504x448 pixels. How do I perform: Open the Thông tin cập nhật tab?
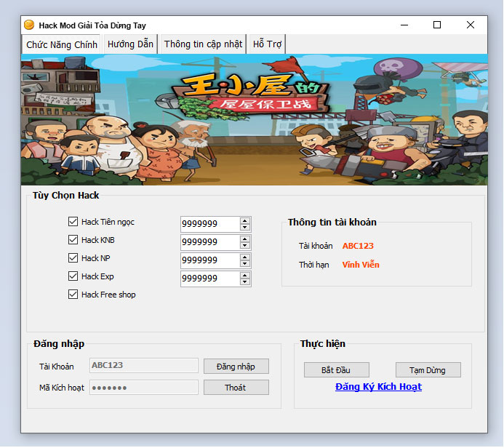click(203, 44)
